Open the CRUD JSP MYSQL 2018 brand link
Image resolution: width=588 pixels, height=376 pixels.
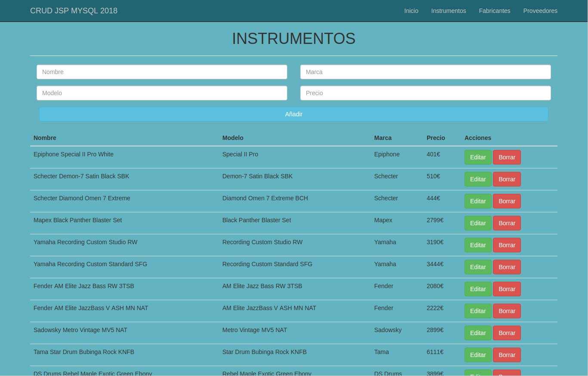tap(74, 11)
